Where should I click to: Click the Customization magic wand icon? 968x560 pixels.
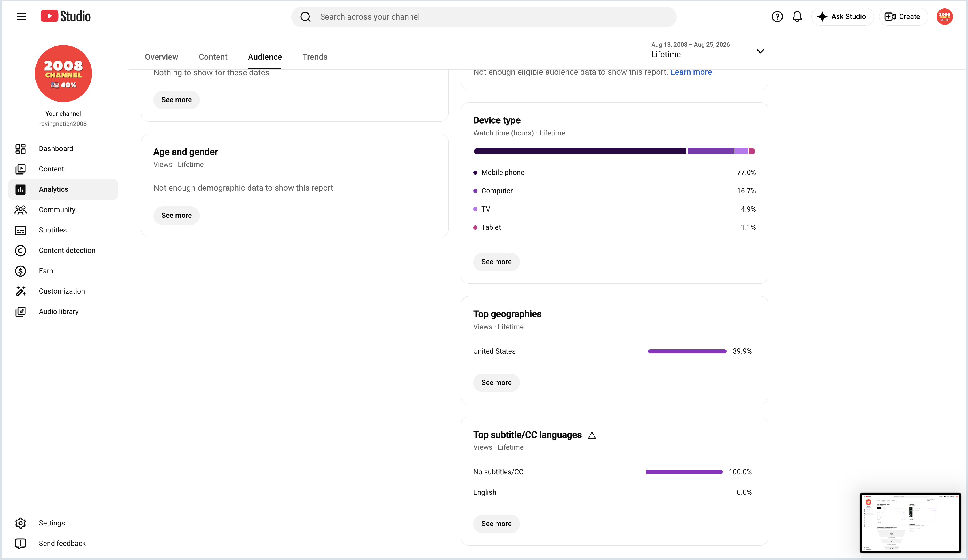(20, 291)
